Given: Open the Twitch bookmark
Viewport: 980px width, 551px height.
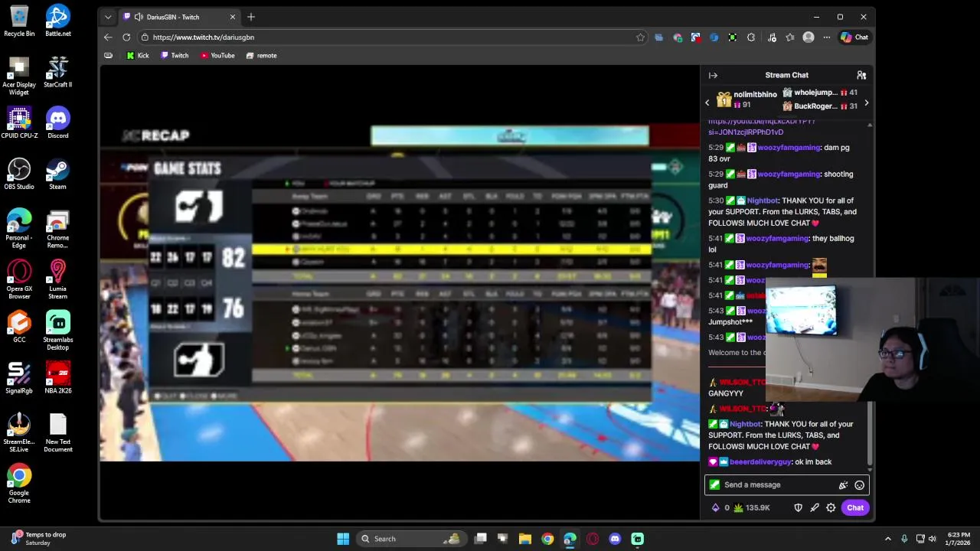Looking at the screenshot, I should point(175,55).
